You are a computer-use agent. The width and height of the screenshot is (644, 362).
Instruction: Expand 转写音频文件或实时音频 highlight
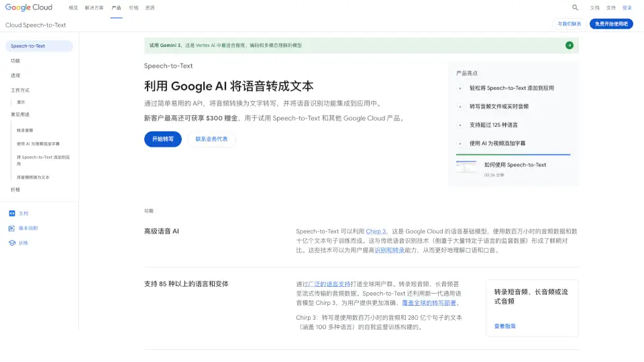pos(499,107)
